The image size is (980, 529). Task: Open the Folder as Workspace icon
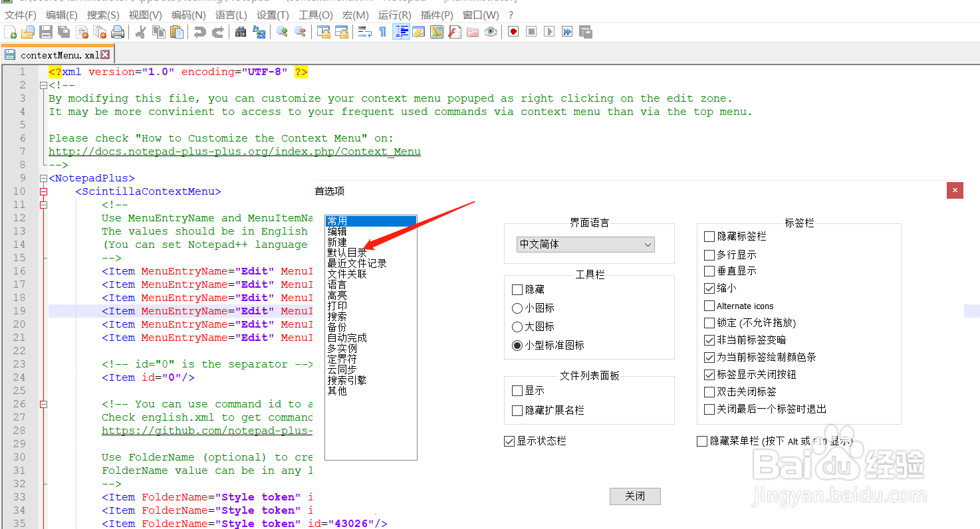[x=473, y=31]
